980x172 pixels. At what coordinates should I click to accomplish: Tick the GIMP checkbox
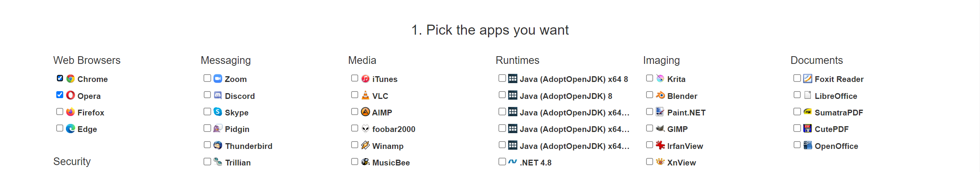[x=650, y=128]
